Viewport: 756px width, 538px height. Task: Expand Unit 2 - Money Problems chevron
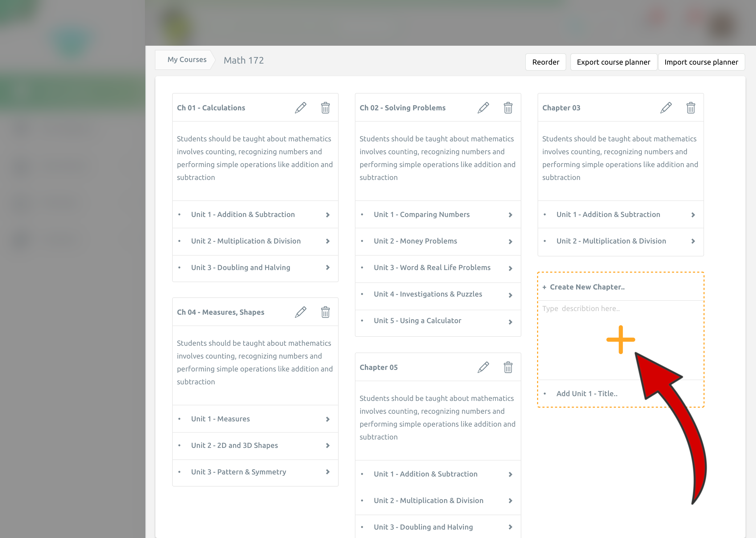point(510,242)
